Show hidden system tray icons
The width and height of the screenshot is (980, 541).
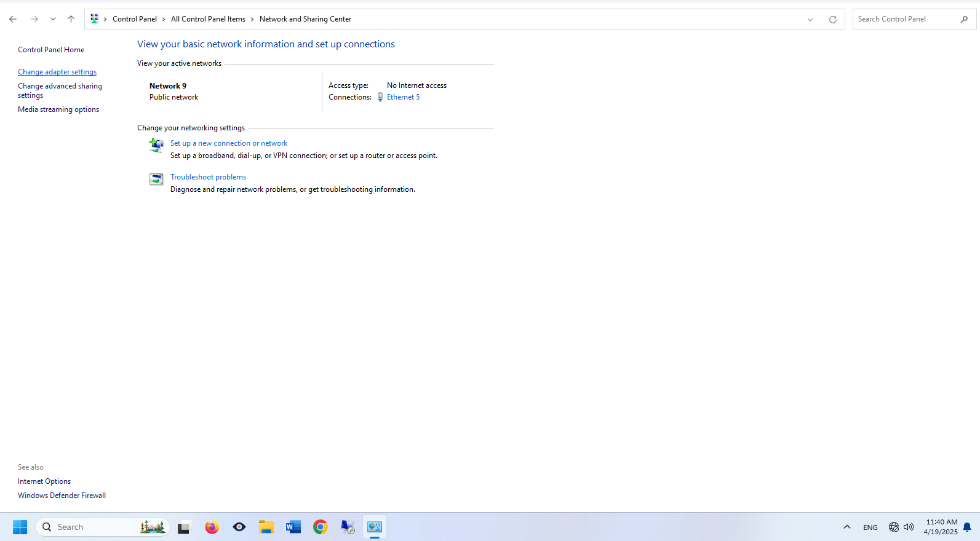[x=847, y=527]
